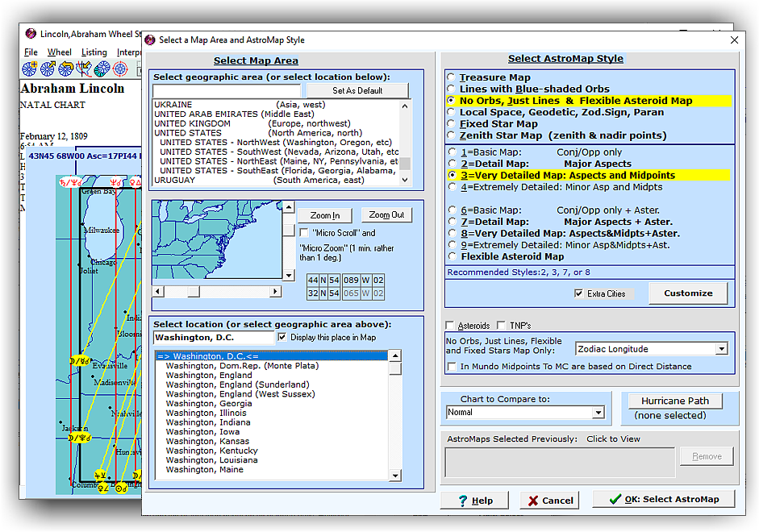Image resolution: width=759 pixels, height=532 pixels.
Task: Click the Set As Default button
Action: pos(357,90)
